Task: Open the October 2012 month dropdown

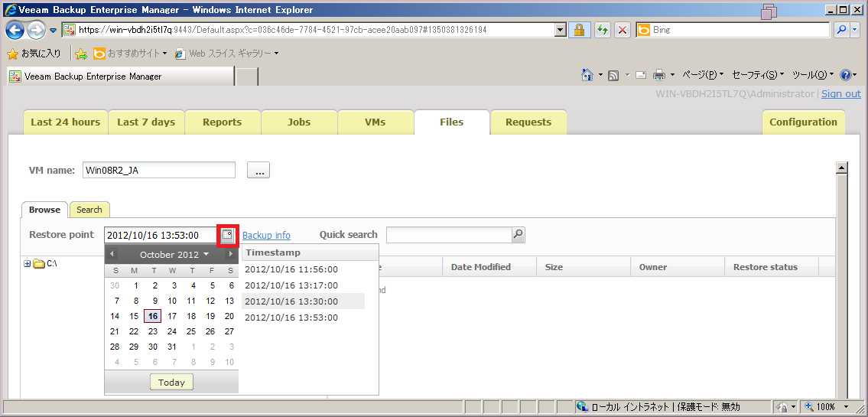Action: coord(174,255)
